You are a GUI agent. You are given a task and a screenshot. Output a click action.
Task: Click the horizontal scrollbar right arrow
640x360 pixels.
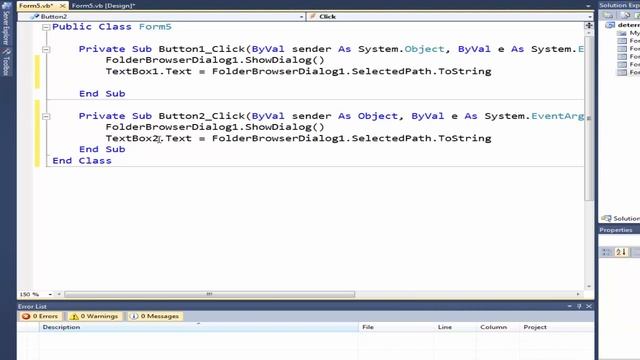(578, 294)
